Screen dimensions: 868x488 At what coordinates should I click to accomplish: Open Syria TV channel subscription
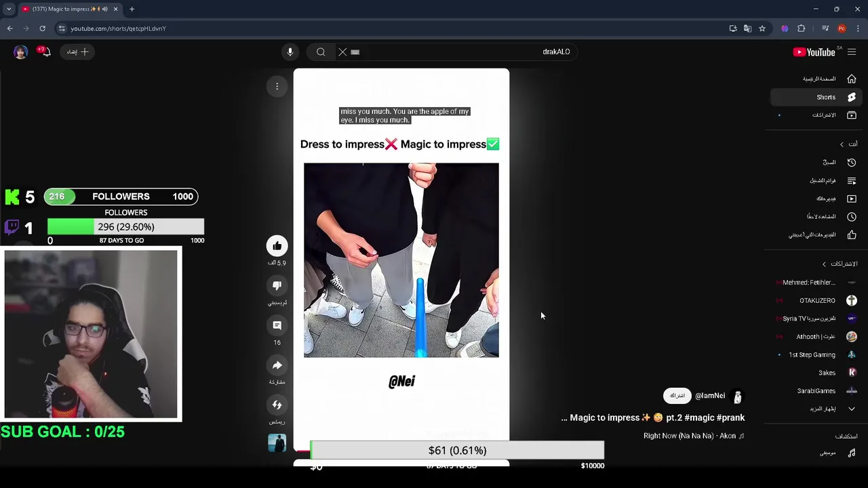818,319
